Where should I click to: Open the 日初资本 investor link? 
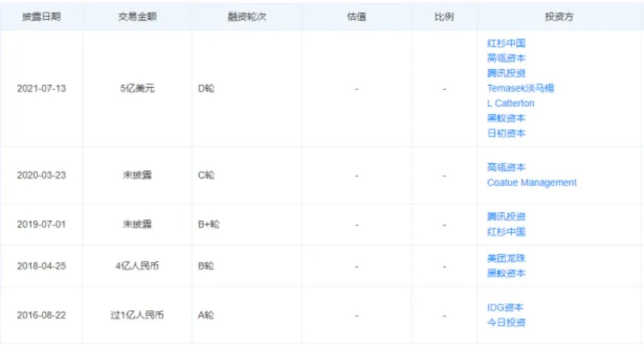click(x=506, y=133)
